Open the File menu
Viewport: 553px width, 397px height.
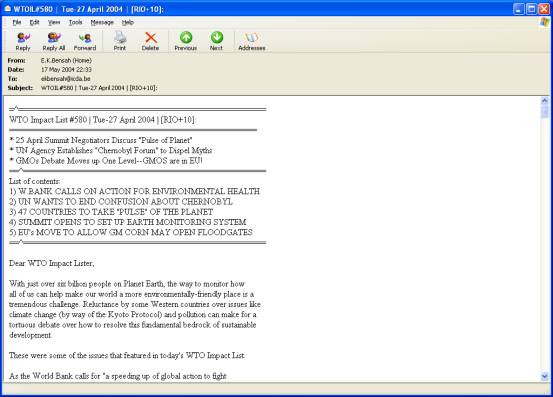pyautogui.click(x=17, y=22)
